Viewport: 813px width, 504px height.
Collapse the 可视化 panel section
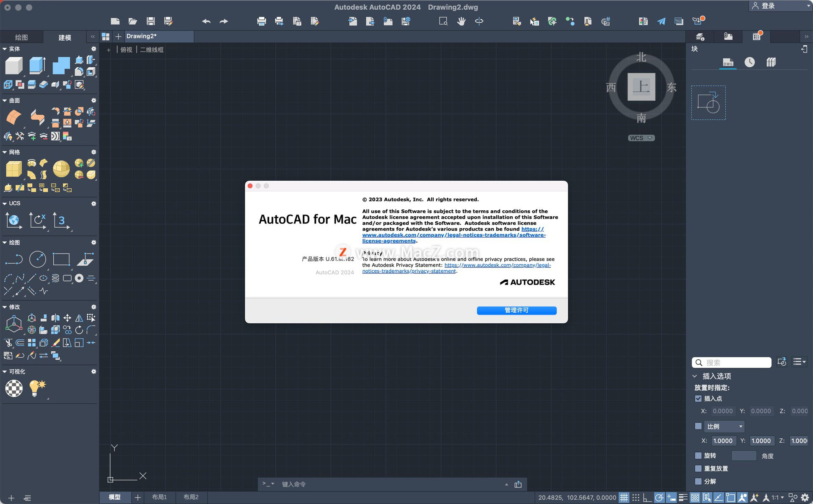tap(5, 372)
